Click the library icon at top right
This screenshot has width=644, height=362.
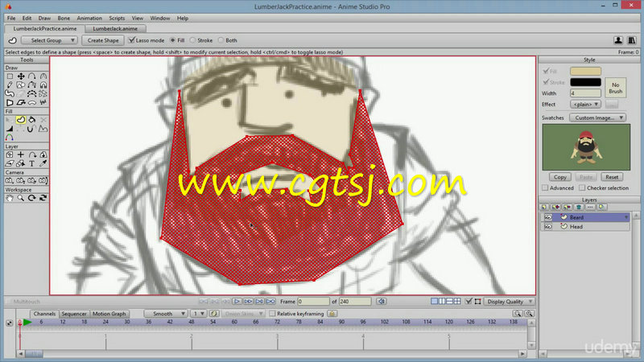[x=631, y=40]
